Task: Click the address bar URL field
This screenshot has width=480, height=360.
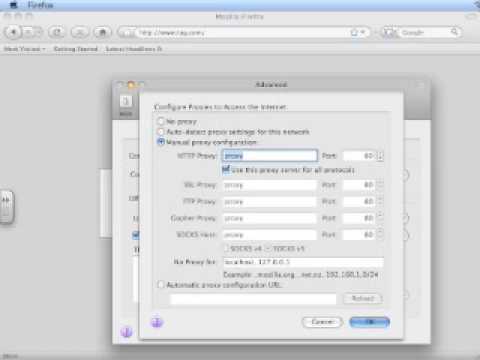Action: pos(242,33)
